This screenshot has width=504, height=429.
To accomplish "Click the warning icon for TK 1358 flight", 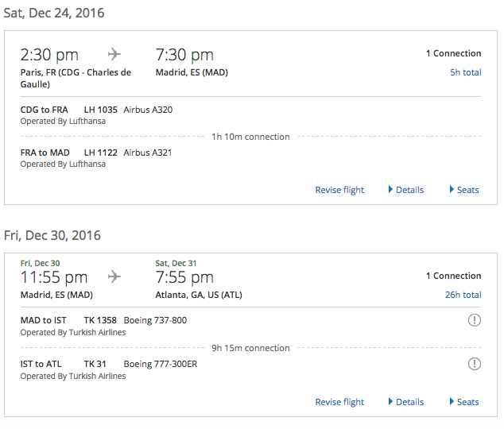I will point(475,320).
